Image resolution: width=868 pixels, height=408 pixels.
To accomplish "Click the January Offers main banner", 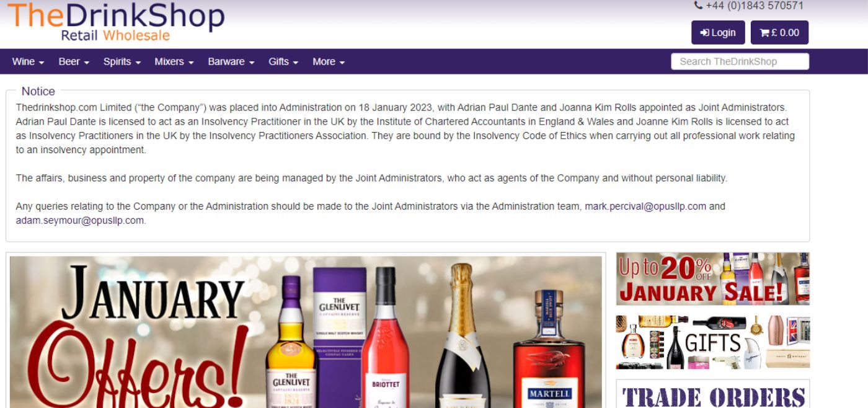I will pyautogui.click(x=306, y=332).
